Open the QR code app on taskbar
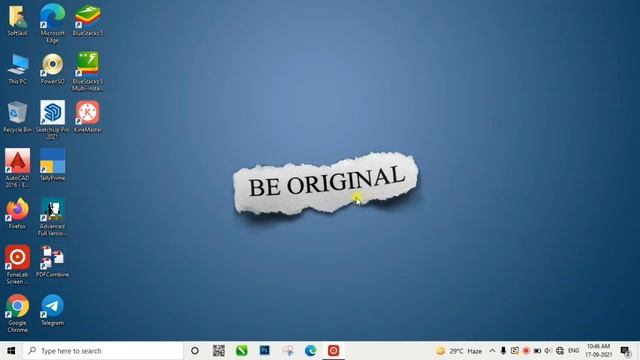 coord(218,351)
